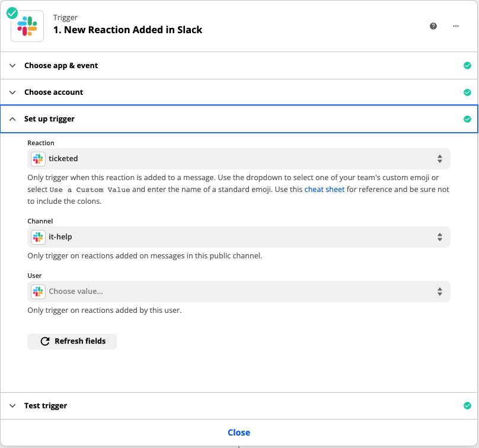Click green checkmark beside Set up trigger
The height and width of the screenshot is (448, 479).
[467, 119]
